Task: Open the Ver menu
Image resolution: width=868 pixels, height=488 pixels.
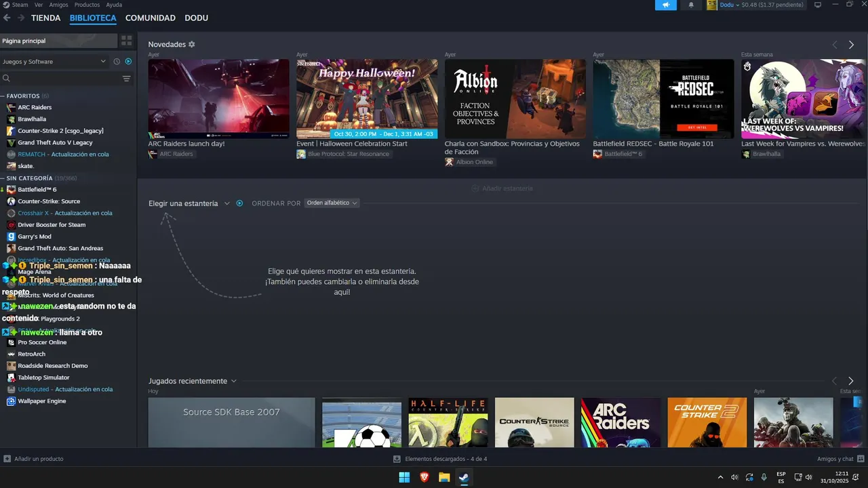Action: pyautogui.click(x=39, y=5)
